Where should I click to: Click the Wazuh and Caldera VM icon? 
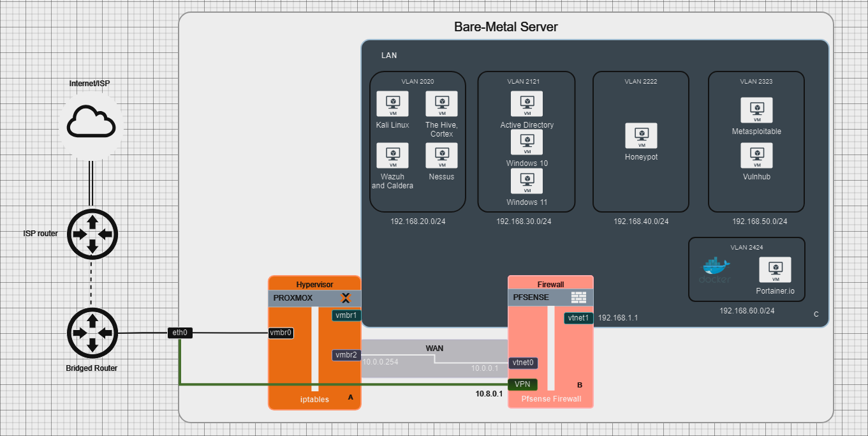392,155
